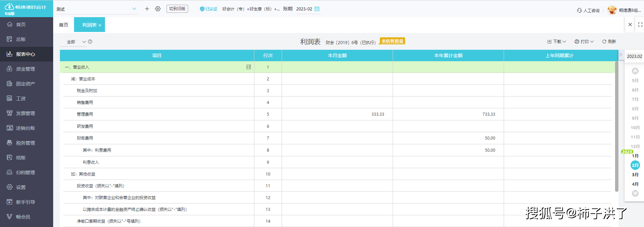
Task: Select 3月 in the month timeline
Action: 635,175
